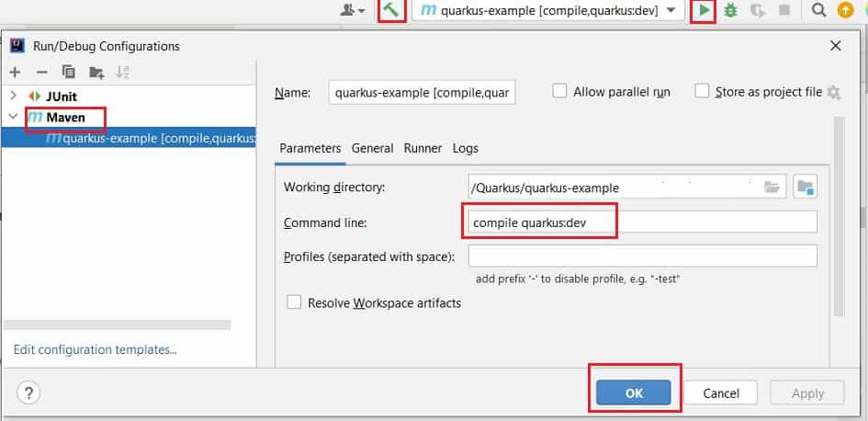
Task: Click the Apply button
Action: click(807, 393)
